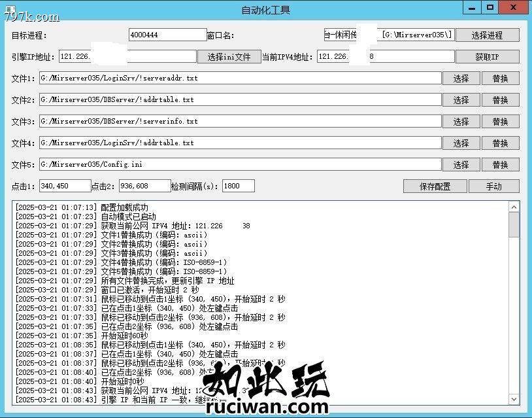The height and width of the screenshot is (418, 532).
Task: Click 选择 button for 文件5
Action: tap(461, 165)
